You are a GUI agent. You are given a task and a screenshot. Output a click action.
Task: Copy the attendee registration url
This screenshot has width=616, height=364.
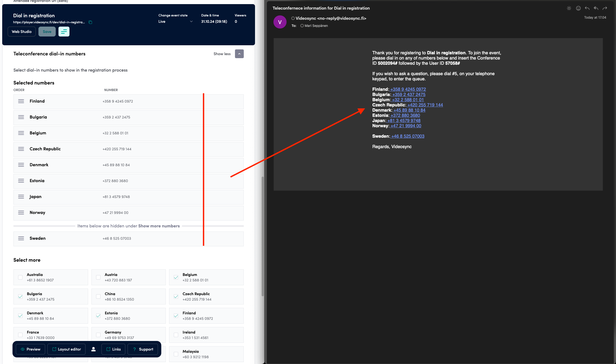coord(90,22)
